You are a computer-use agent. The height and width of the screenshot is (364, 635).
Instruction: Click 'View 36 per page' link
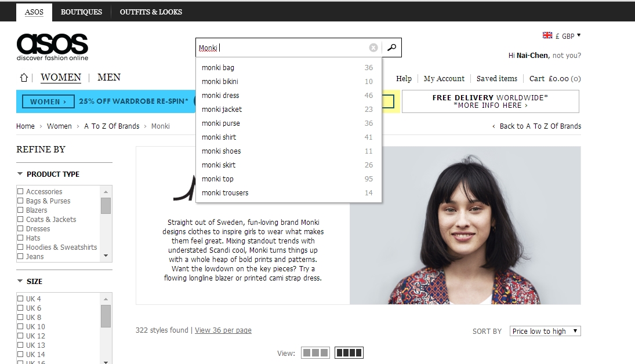[223, 330]
